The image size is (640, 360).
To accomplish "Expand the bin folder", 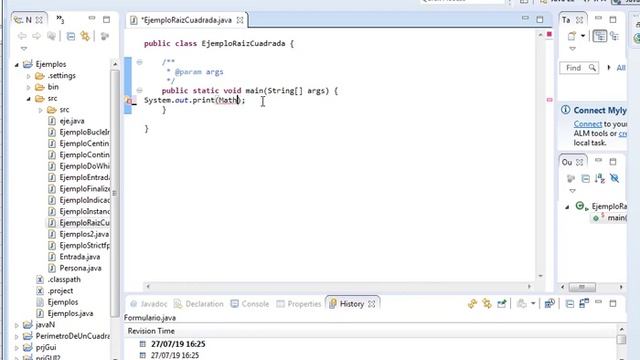I will pos(29,87).
